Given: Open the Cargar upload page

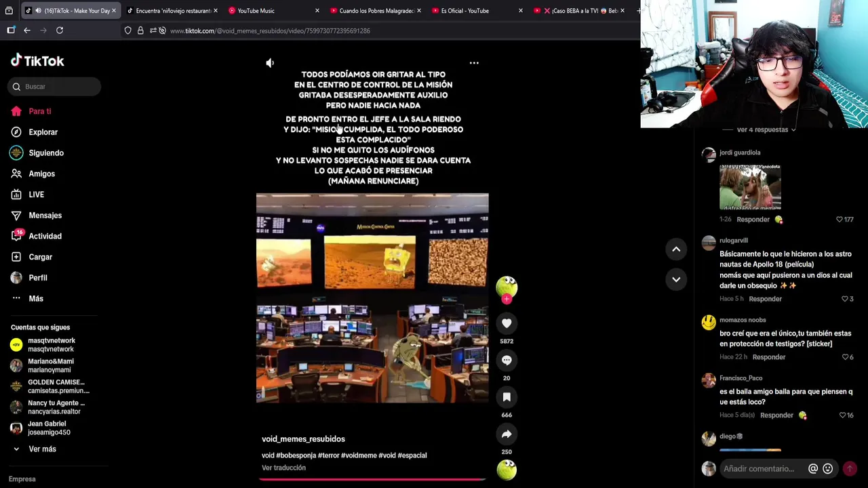Looking at the screenshot, I should pos(40,257).
